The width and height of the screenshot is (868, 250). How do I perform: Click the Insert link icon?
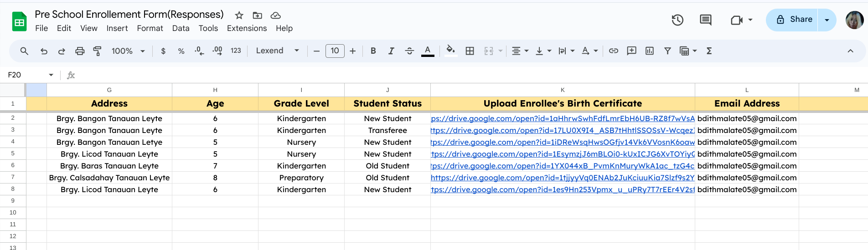pyautogui.click(x=614, y=51)
